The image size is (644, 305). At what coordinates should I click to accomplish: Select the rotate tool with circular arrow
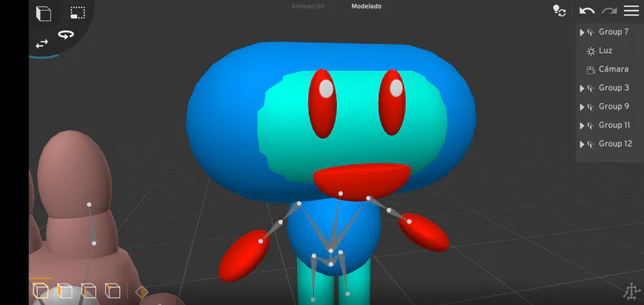click(66, 35)
